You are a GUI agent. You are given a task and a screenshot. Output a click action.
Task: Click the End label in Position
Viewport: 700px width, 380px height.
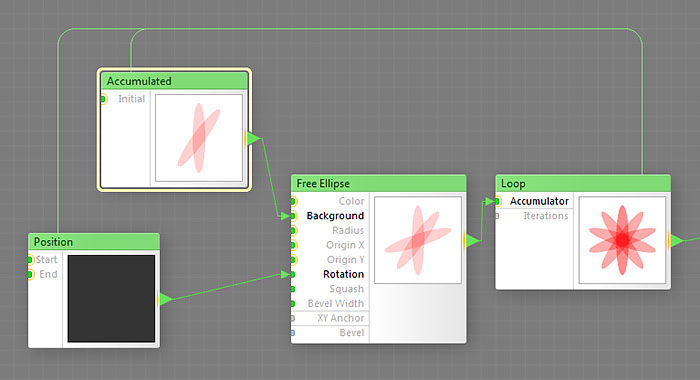click(48, 274)
